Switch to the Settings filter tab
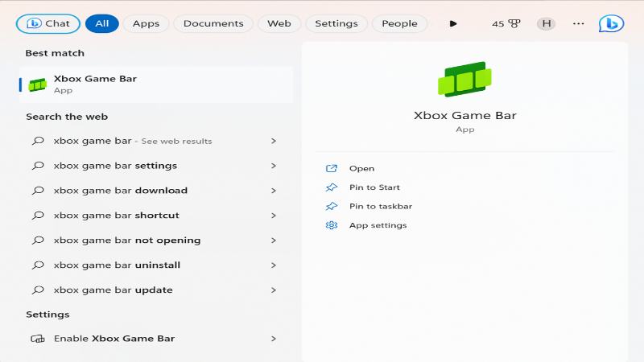 click(x=336, y=24)
